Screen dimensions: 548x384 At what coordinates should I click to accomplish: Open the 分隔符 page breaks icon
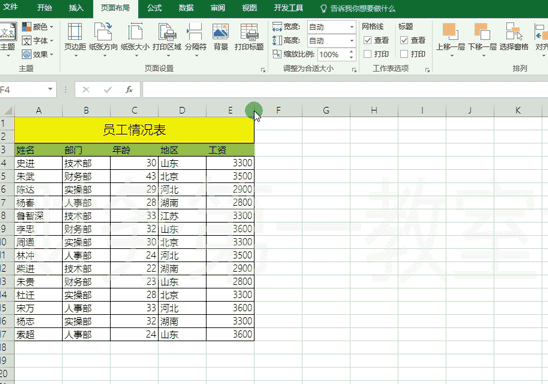(195, 32)
